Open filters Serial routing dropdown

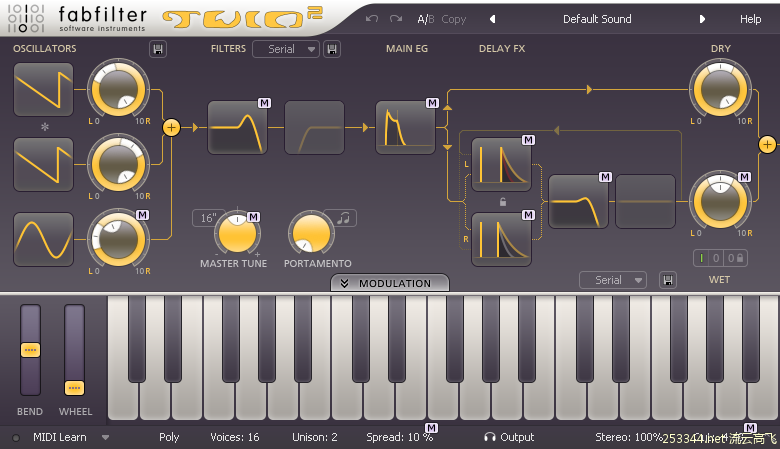(x=286, y=49)
